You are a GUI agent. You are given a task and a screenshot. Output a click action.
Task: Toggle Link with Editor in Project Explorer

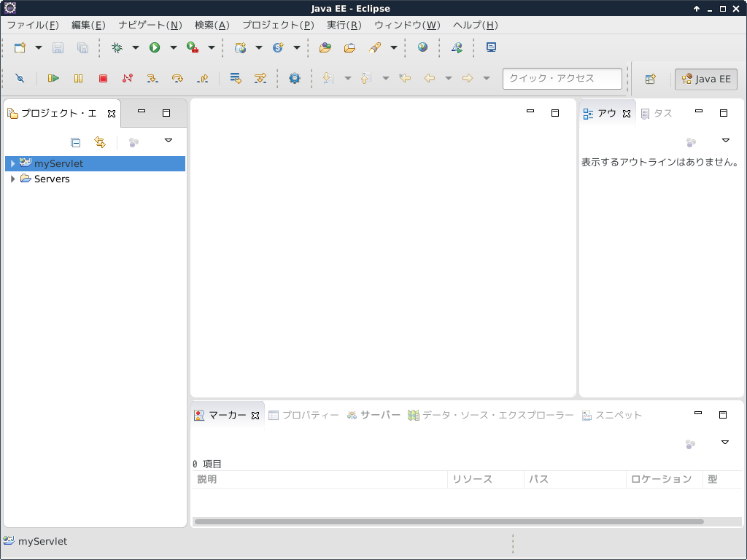(99, 142)
